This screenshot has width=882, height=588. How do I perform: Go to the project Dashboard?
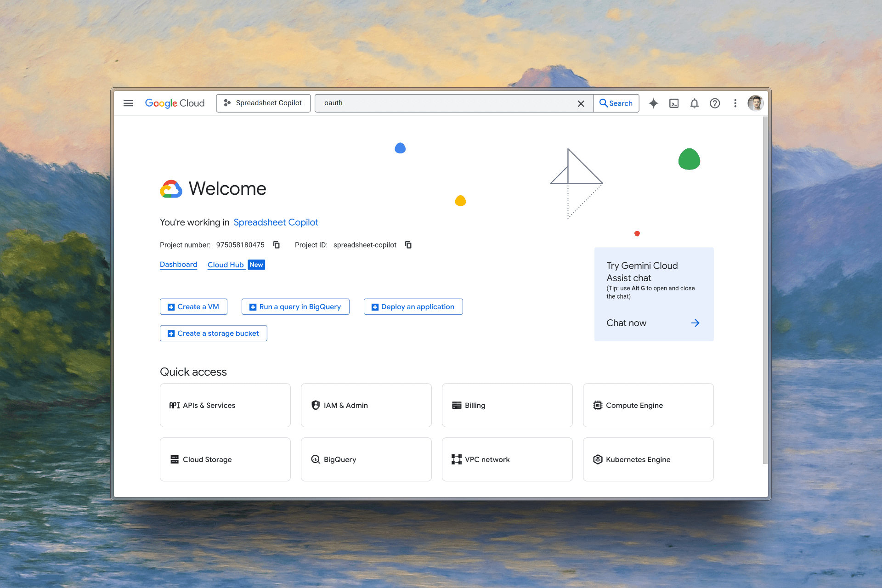(x=178, y=265)
